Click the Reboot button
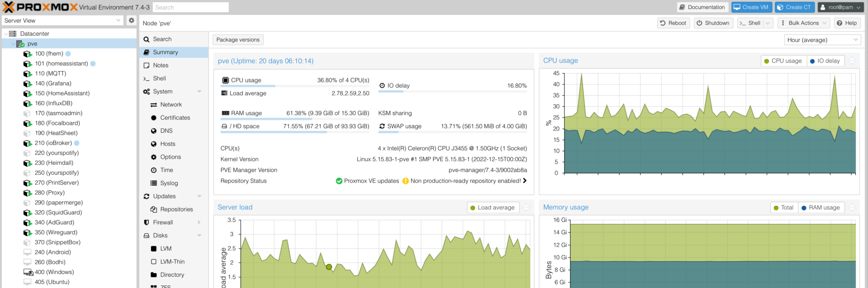Viewport: 868px width, 288px height. click(x=673, y=23)
